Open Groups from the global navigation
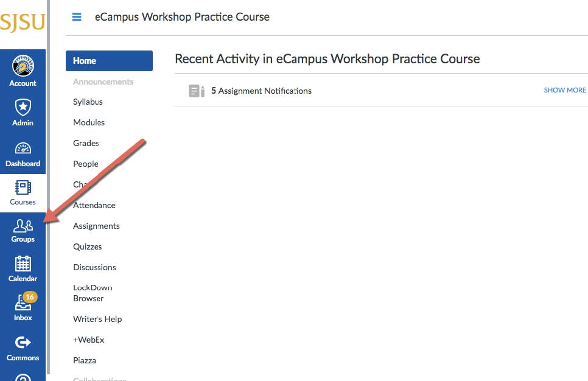 point(23,230)
